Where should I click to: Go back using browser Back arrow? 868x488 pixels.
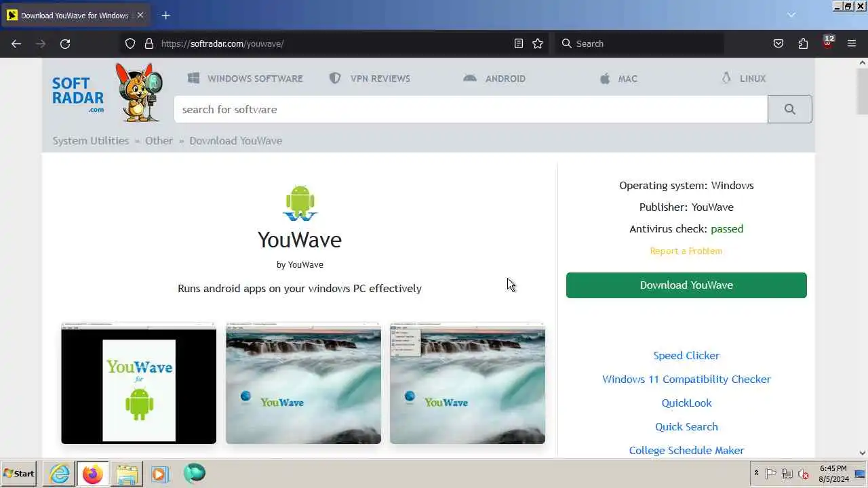pos(16,43)
